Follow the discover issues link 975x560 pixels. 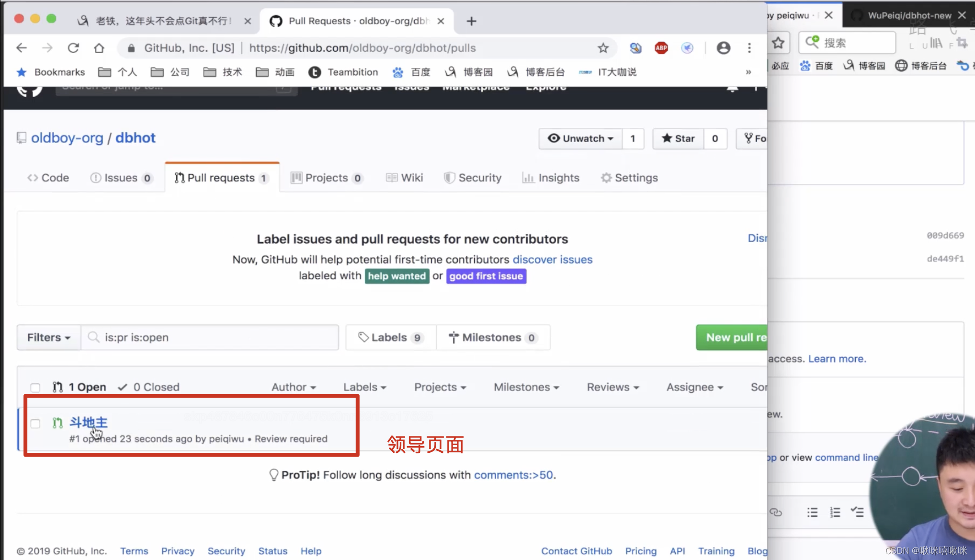553,260
